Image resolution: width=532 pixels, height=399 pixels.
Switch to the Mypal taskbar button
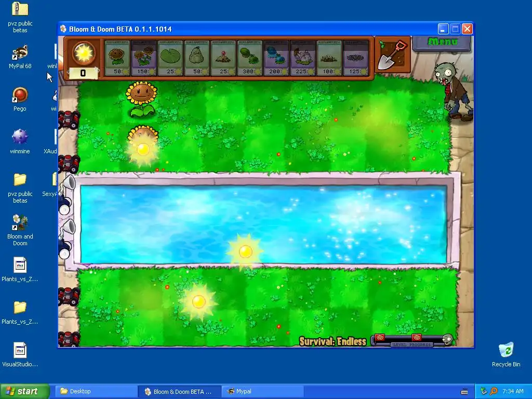tap(262, 391)
